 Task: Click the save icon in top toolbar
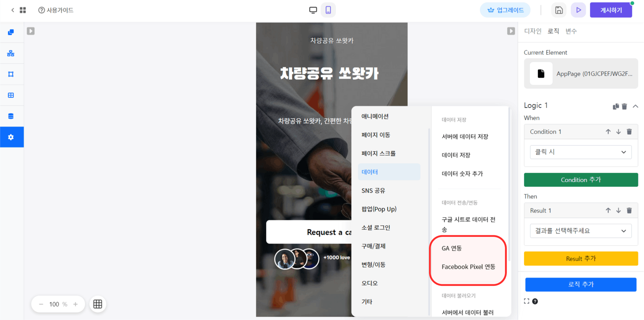click(559, 10)
